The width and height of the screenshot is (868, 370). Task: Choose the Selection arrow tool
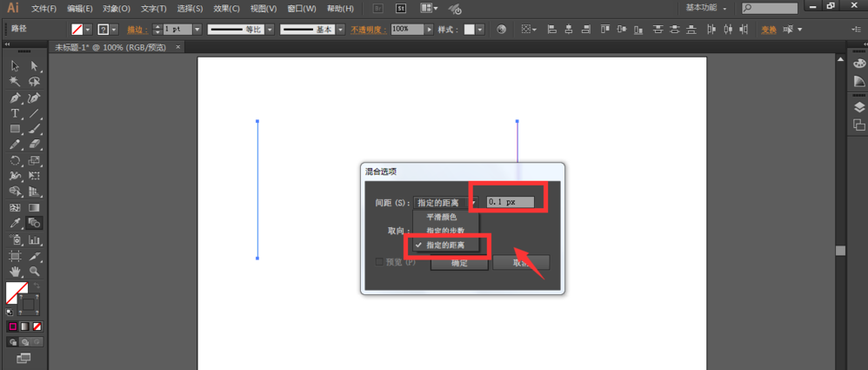coord(15,66)
